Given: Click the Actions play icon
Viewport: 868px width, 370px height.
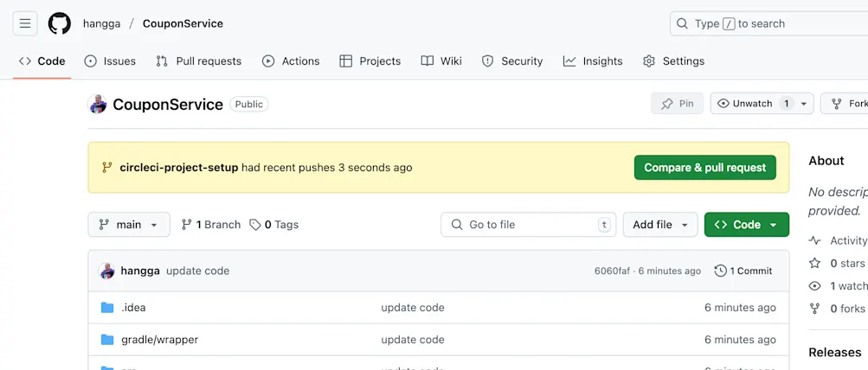Looking at the screenshot, I should click(x=268, y=61).
